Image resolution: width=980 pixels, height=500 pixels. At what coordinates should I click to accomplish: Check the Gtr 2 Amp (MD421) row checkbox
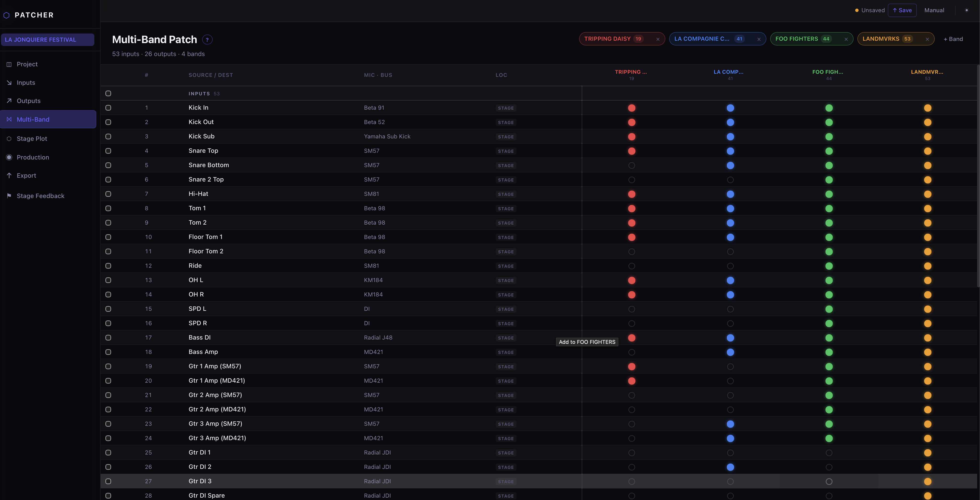tap(108, 409)
